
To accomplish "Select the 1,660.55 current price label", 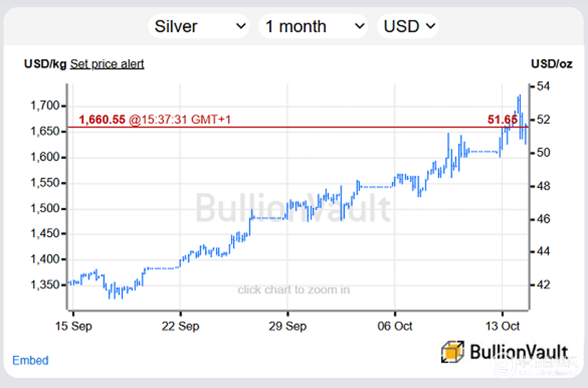I will (x=101, y=120).
